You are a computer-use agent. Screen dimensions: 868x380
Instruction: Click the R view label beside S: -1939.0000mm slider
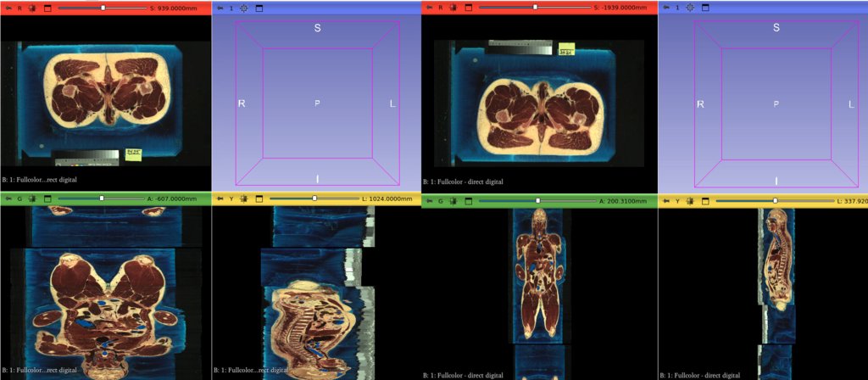pyautogui.click(x=441, y=8)
